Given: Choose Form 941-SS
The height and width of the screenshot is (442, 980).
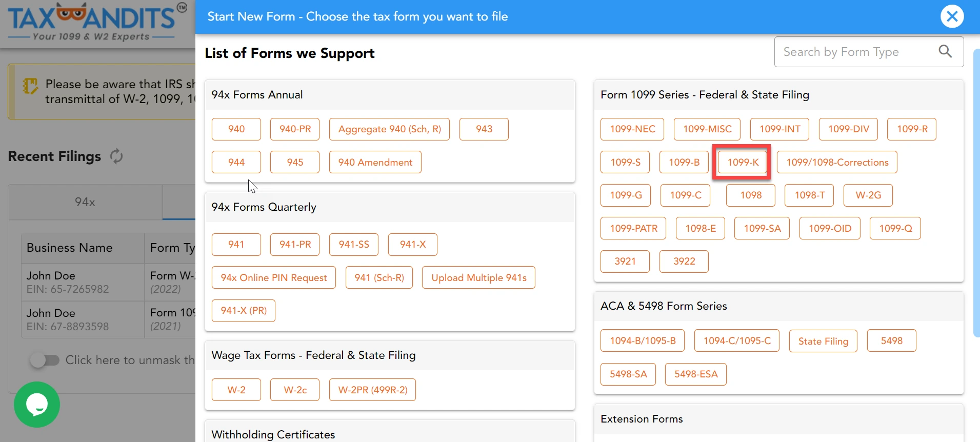Looking at the screenshot, I should coord(354,245).
